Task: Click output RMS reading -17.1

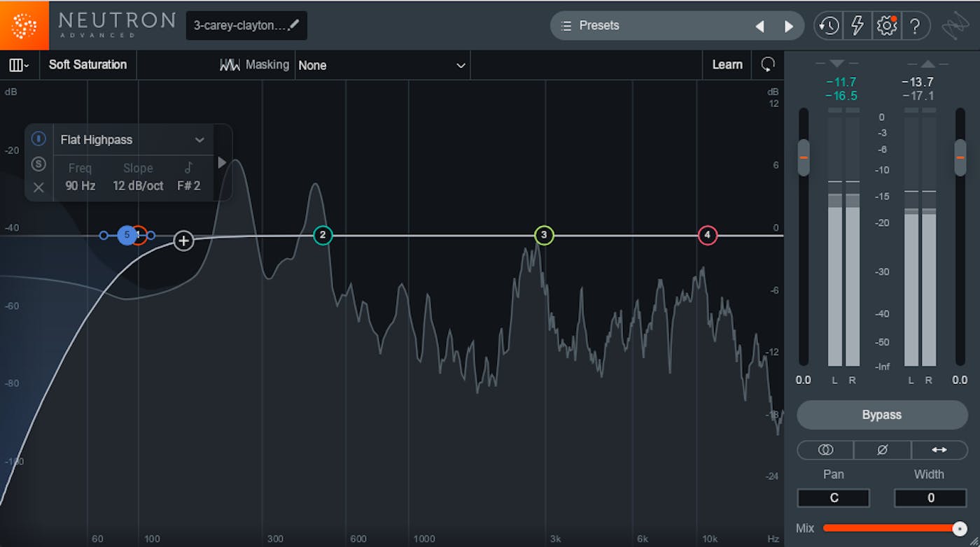Action: pos(918,96)
